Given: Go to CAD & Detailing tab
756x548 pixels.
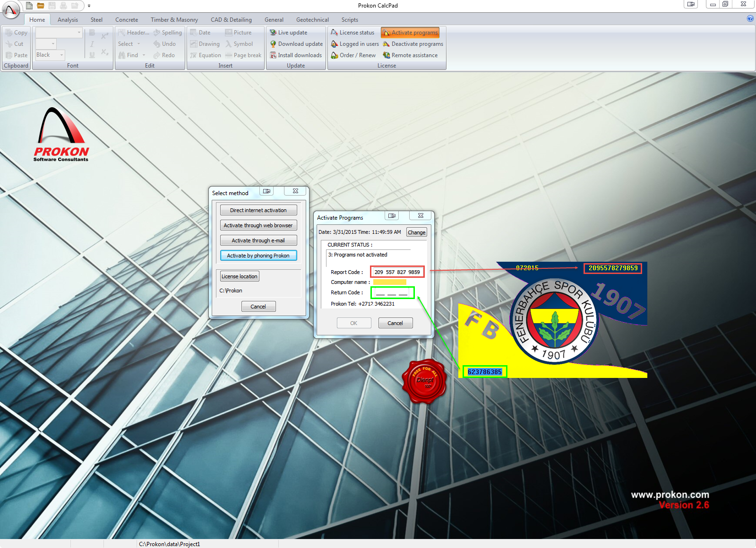Looking at the screenshot, I should [231, 20].
